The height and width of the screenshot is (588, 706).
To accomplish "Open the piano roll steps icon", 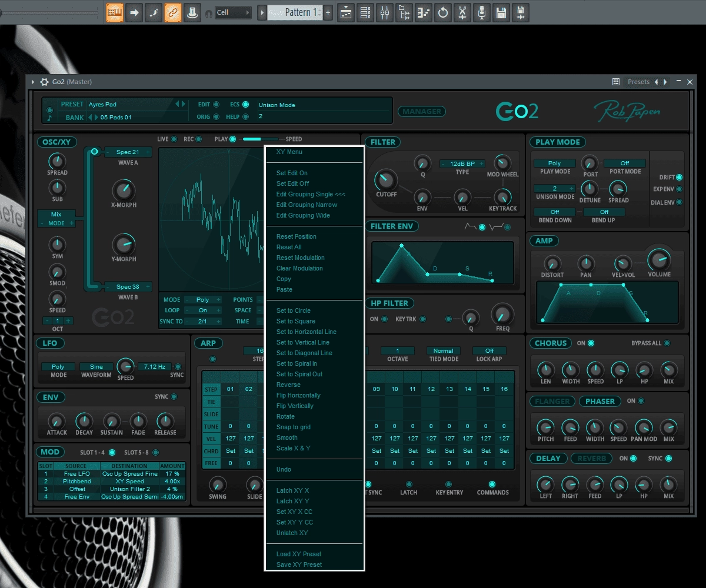I will click(424, 12).
